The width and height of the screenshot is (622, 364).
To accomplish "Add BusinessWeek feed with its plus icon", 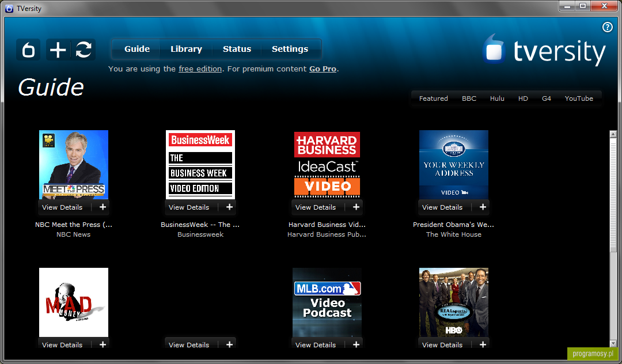I will point(229,207).
